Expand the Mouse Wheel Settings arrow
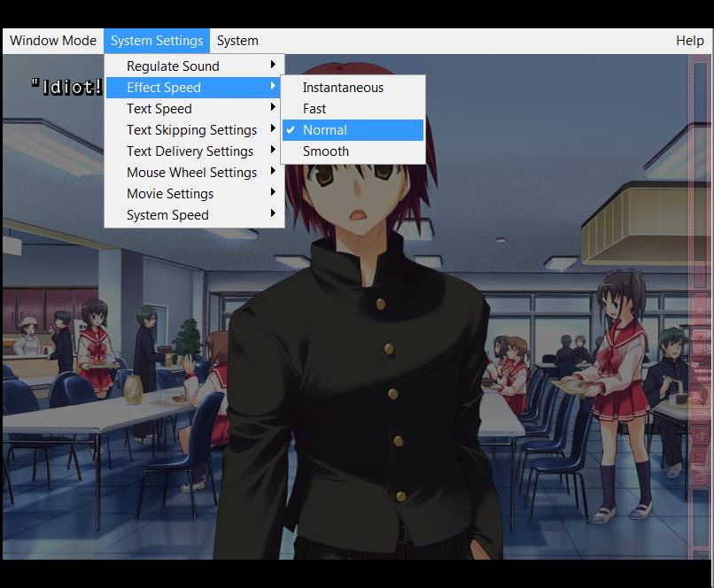The height and width of the screenshot is (588, 714). click(273, 171)
